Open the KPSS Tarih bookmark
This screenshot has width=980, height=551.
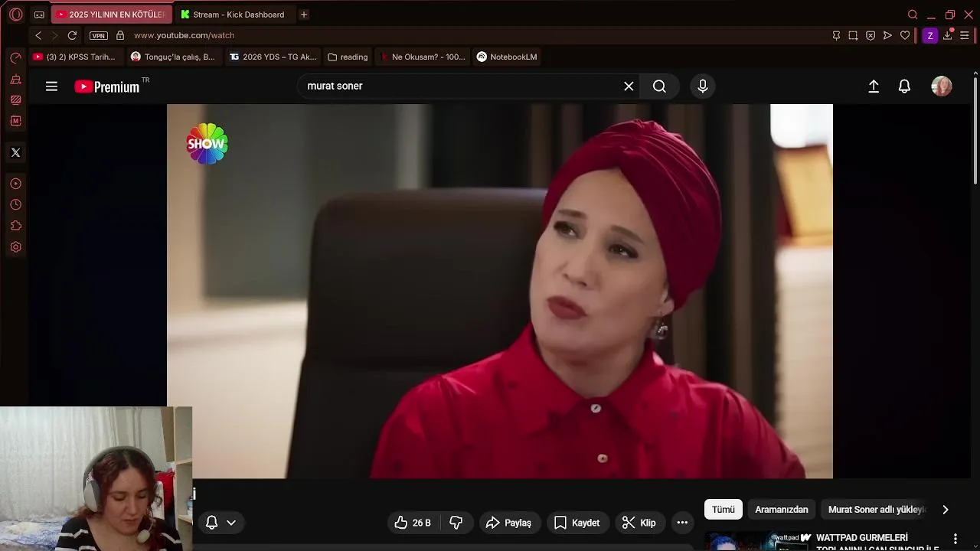pyautogui.click(x=74, y=57)
